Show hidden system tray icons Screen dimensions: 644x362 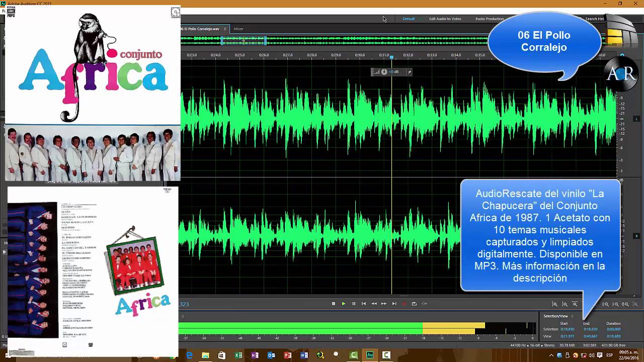(551, 355)
